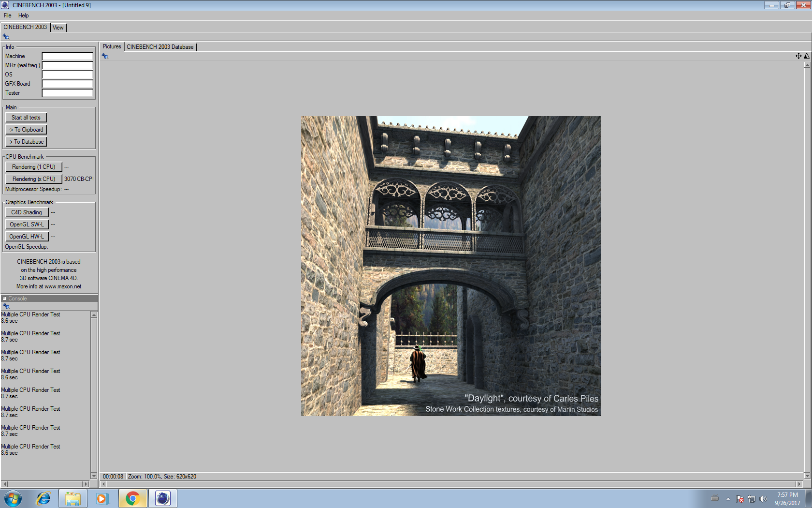Switch to the CINEBENCH 2003 tab

coord(25,27)
